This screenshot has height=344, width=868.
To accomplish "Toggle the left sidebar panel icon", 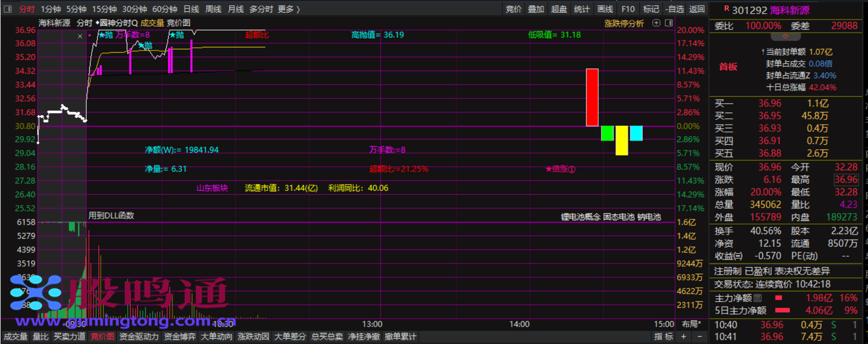I will coord(8,9).
